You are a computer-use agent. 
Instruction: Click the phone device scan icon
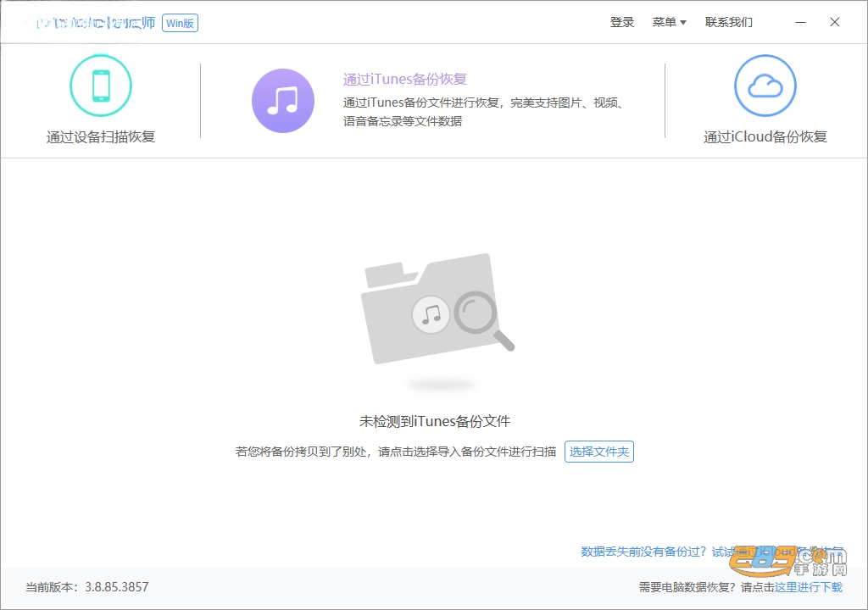pyautogui.click(x=101, y=86)
